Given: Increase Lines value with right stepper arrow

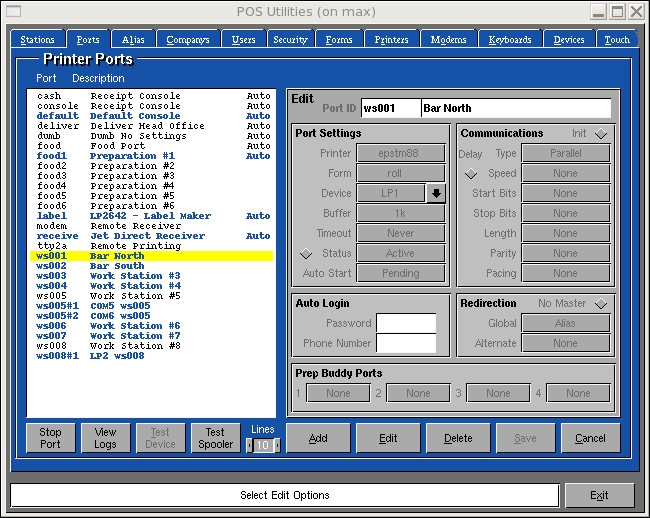Looking at the screenshot, I should (x=277, y=445).
